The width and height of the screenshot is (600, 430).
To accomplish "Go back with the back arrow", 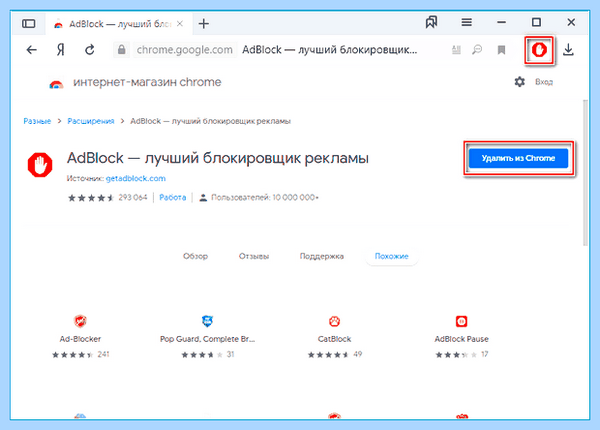I will (x=32, y=50).
